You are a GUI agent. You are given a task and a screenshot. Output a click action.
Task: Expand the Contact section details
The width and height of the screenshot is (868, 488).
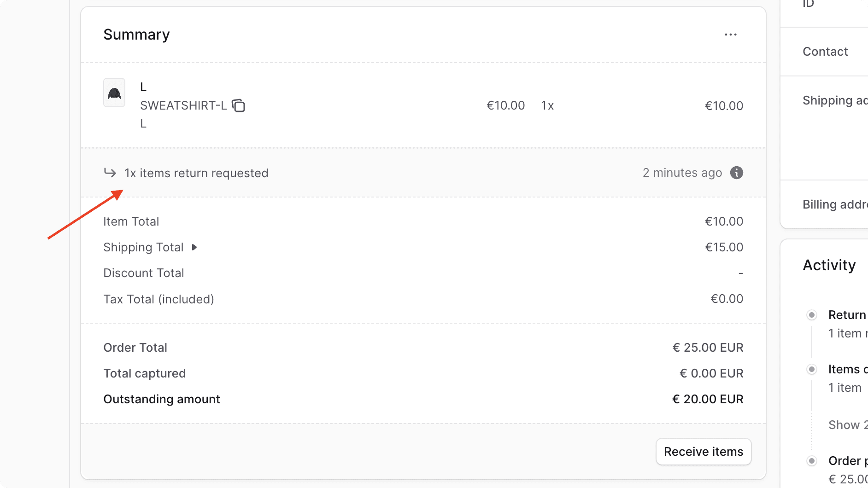pyautogui.click(x=825, y=52)
